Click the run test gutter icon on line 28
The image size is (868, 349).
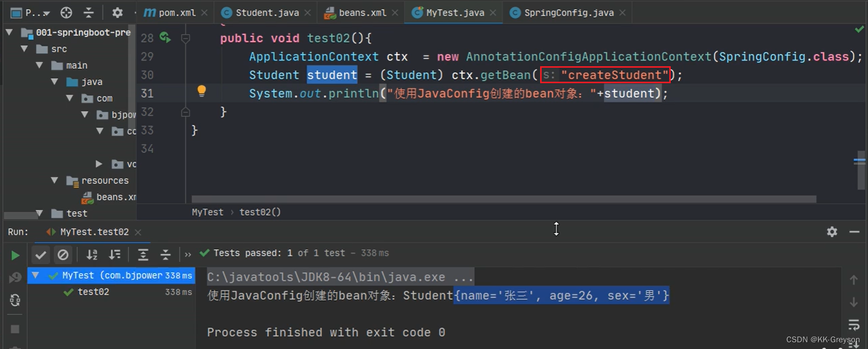(165, 37)
